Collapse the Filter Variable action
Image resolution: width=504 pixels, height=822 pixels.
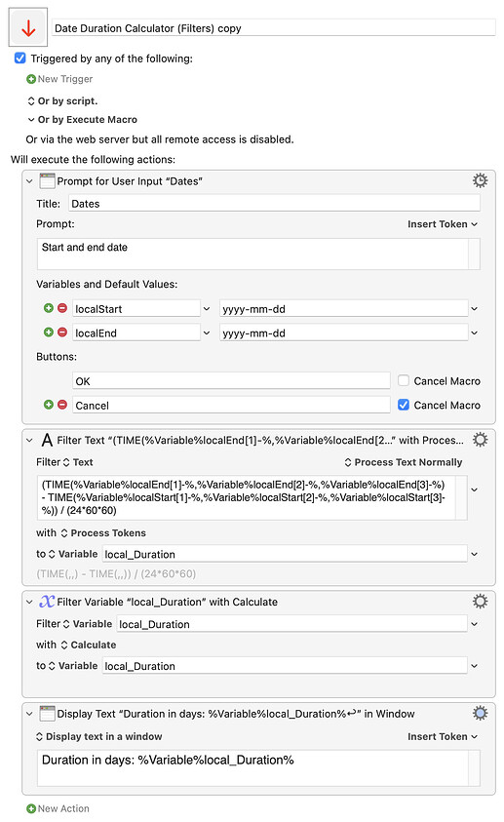29,602
